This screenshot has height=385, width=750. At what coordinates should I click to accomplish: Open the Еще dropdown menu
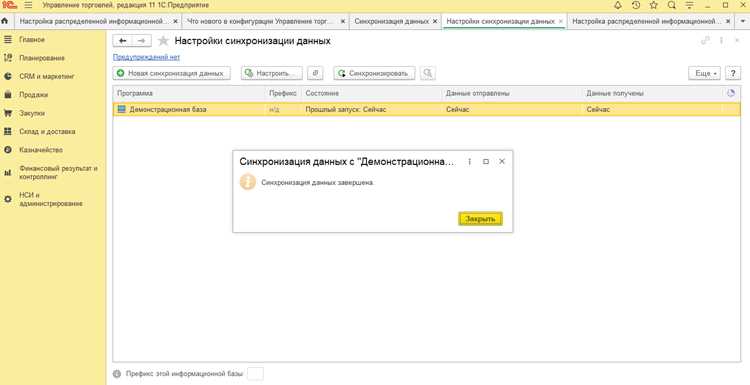click(705, 73)
